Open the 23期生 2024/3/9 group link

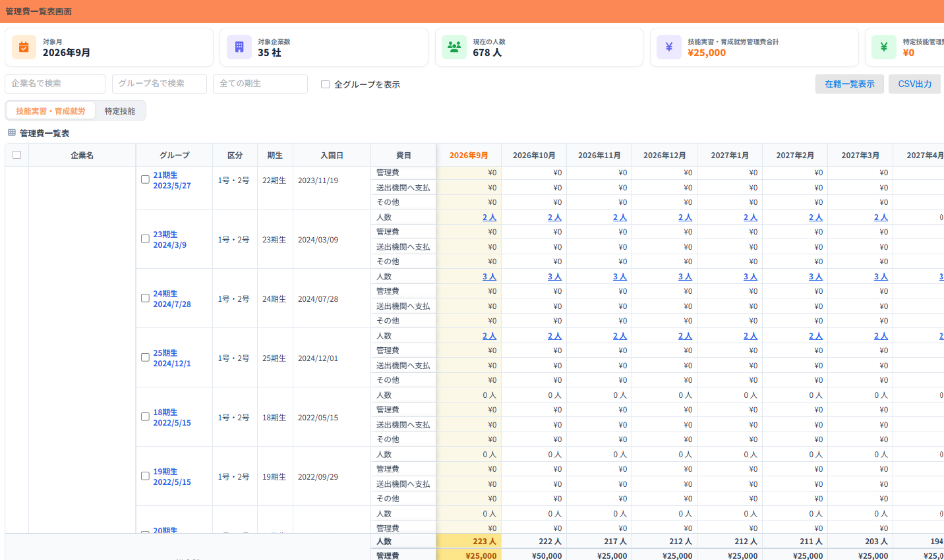pyautogui.click(x=170, y=240)
